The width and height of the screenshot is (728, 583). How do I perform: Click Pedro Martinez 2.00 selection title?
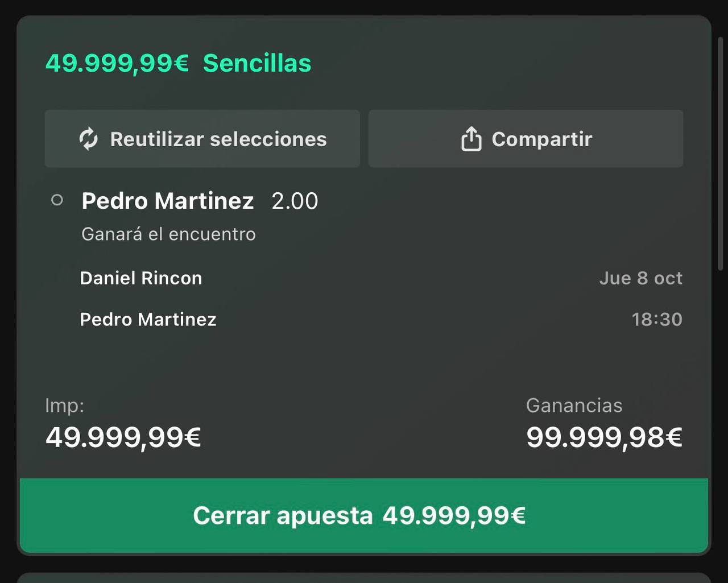click(x=200, y=201)
